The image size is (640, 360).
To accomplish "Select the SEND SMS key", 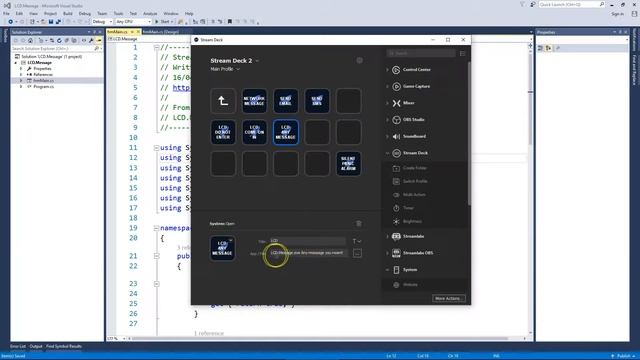I will (317, 101).
